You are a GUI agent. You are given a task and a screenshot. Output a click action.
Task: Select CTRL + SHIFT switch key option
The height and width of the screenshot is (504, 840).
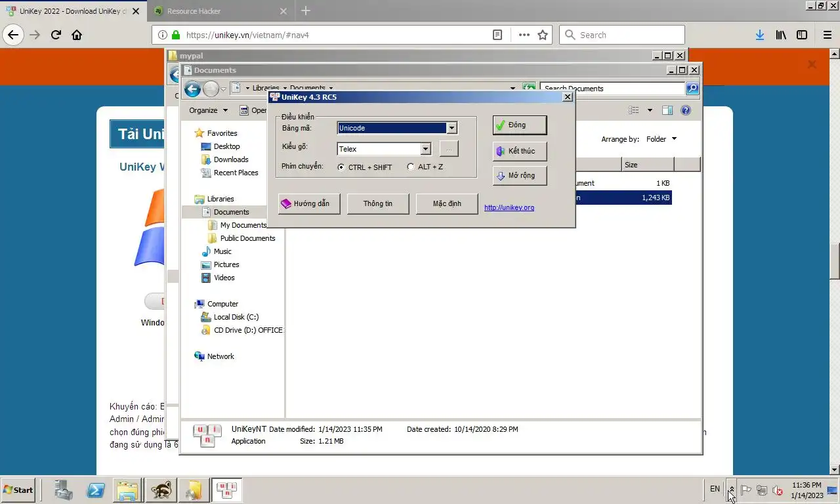[x=364, y=167]
